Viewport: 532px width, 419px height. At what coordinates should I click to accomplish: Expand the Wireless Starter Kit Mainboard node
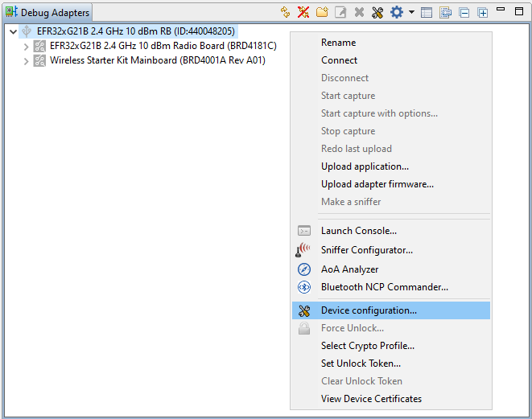(x=26, y=61)
